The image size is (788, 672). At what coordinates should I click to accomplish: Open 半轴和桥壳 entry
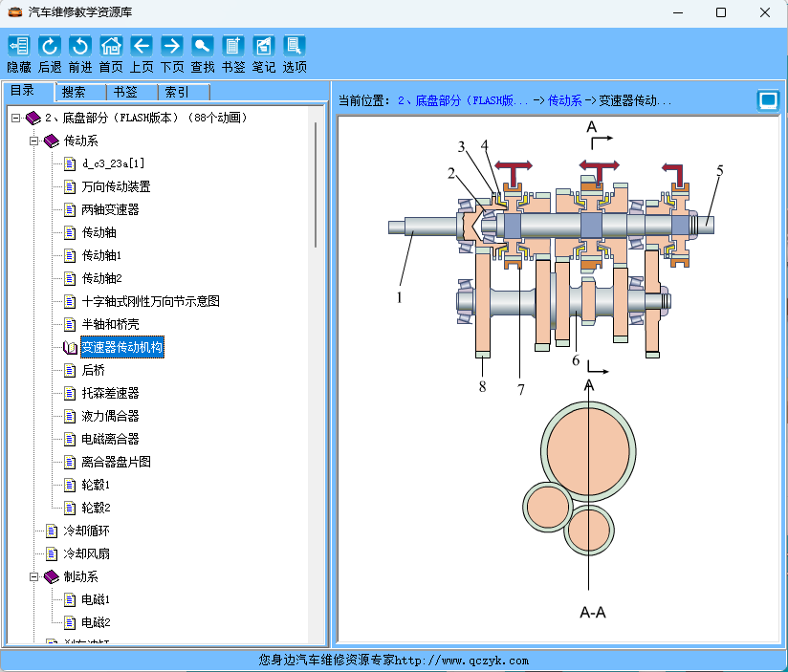(111, 324)
